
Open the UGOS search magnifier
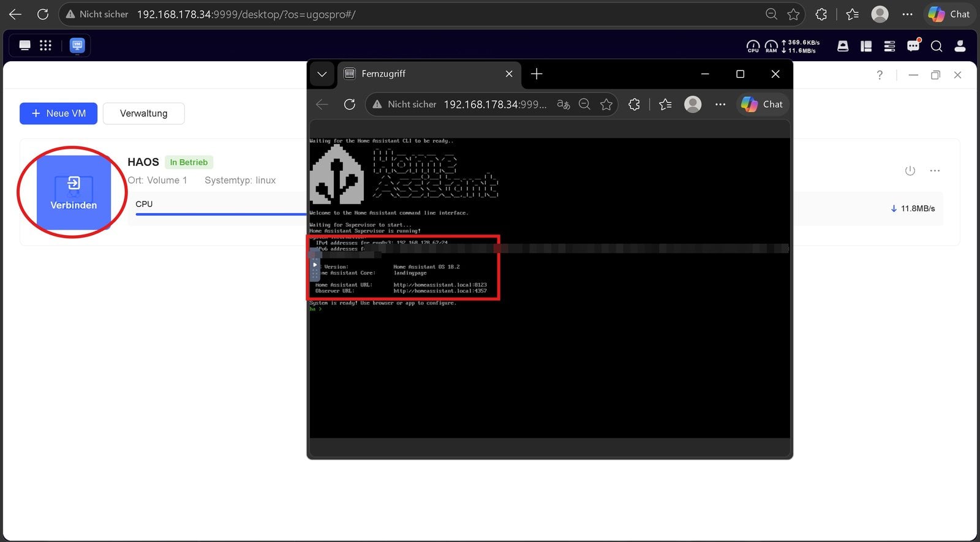[937, 46]
